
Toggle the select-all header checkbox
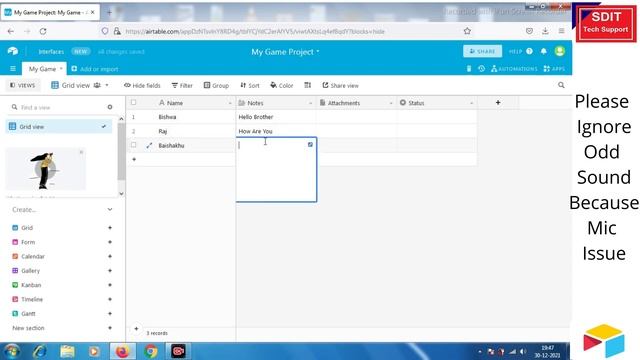coord(133,102)
